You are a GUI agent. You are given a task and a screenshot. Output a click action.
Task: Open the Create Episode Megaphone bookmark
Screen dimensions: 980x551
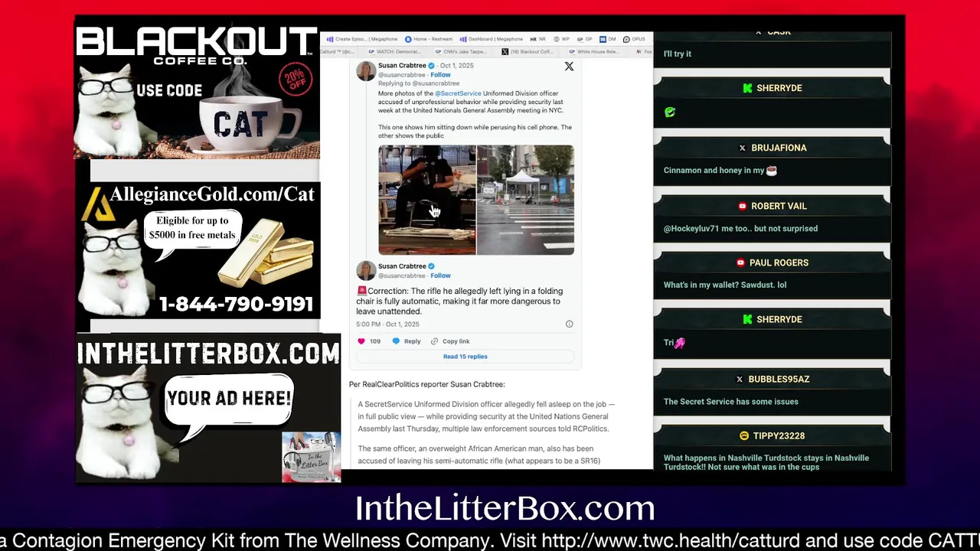point(362,39)
